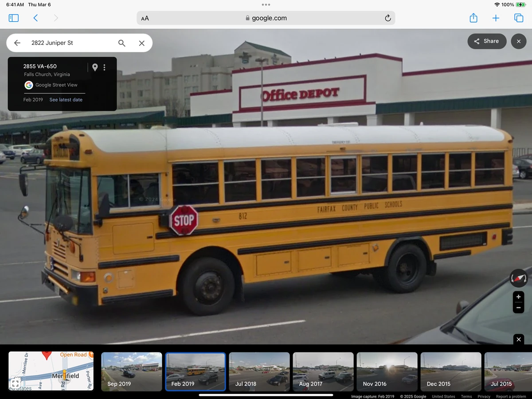The image size is (532, 399).
Task: Open the three-dot overflow menu on the info card
Action: coord(105,67)
